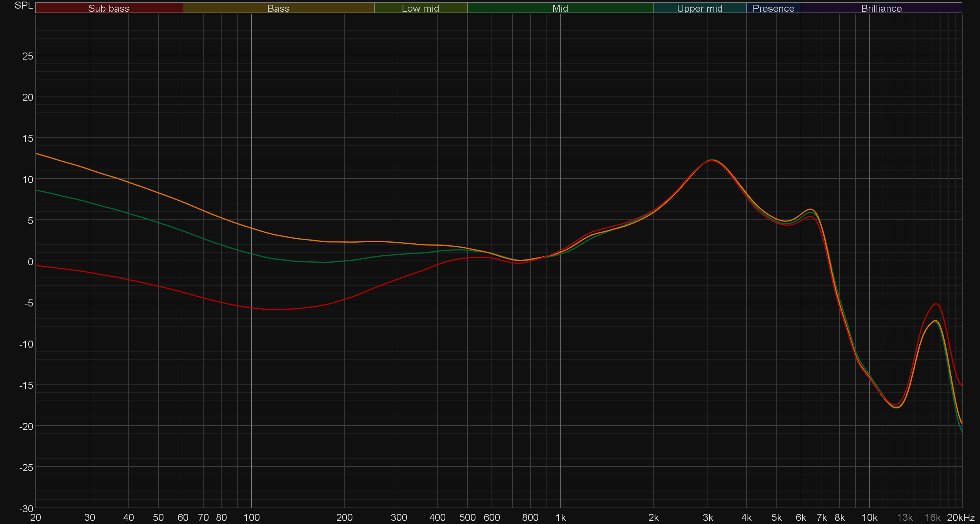Click the SPL axis title
The width and height of the screenshot is (980, 524).
pyautogui.click(x=24, y=5)
